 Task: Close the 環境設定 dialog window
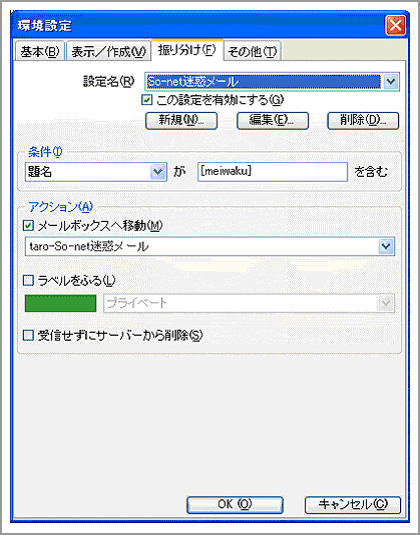click(x=395, y=26)
